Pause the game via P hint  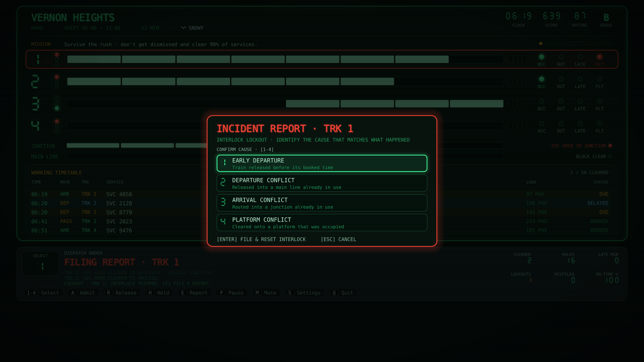(231, 293)
